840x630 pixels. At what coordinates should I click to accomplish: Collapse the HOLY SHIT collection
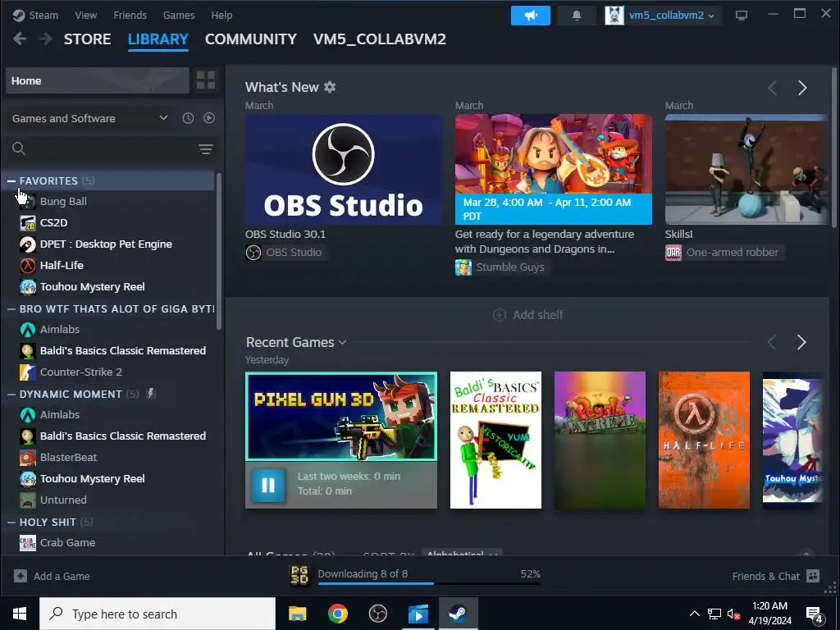click(x=11, y=523)
